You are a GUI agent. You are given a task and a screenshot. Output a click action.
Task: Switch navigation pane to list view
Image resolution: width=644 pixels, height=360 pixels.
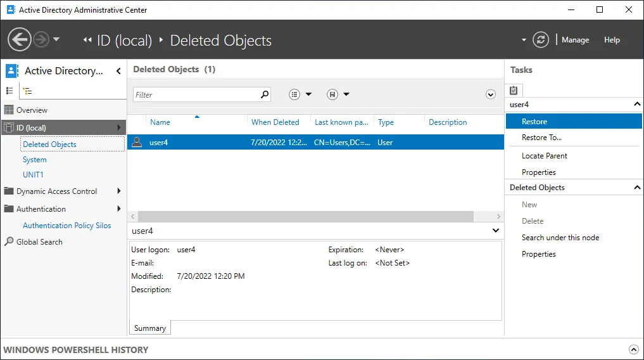pyautogui.click(x=9, y=91)
